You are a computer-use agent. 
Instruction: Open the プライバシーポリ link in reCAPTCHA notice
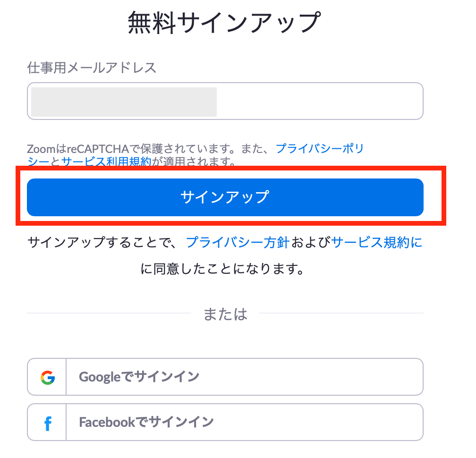tap(320, 148)
